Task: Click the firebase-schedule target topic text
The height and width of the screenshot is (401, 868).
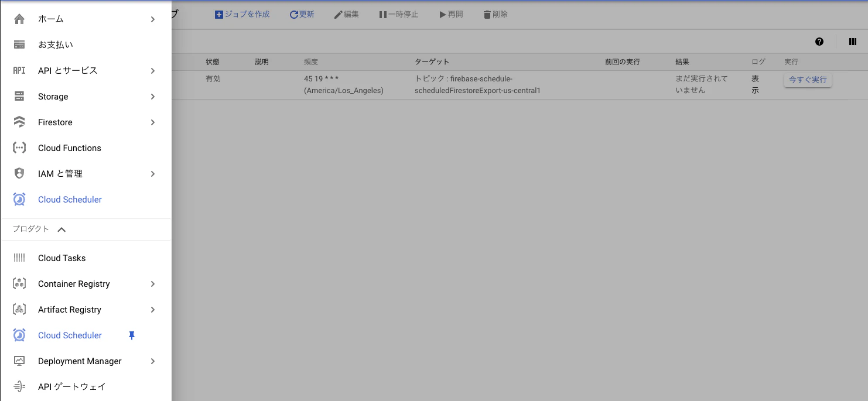Action: (x=477, y=84)
